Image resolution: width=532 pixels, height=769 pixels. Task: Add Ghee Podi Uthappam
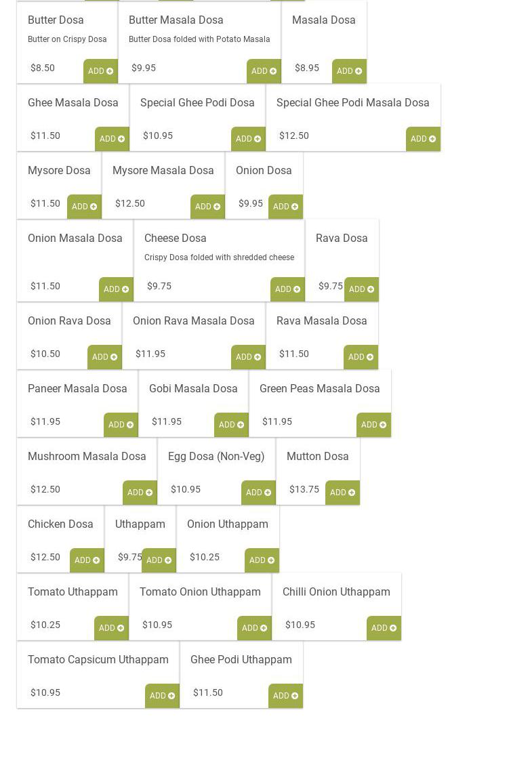click(x=285, y=696)
